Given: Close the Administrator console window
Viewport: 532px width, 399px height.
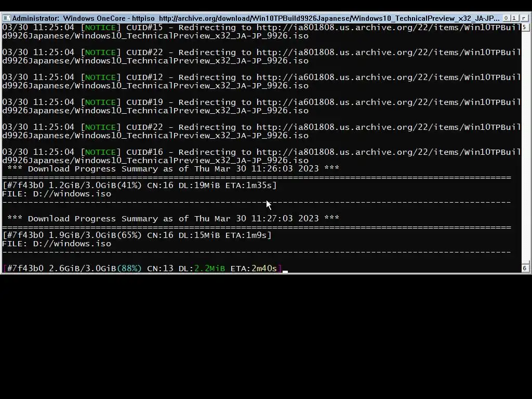Looking at the screenshot, I should (x=524, y=18).
